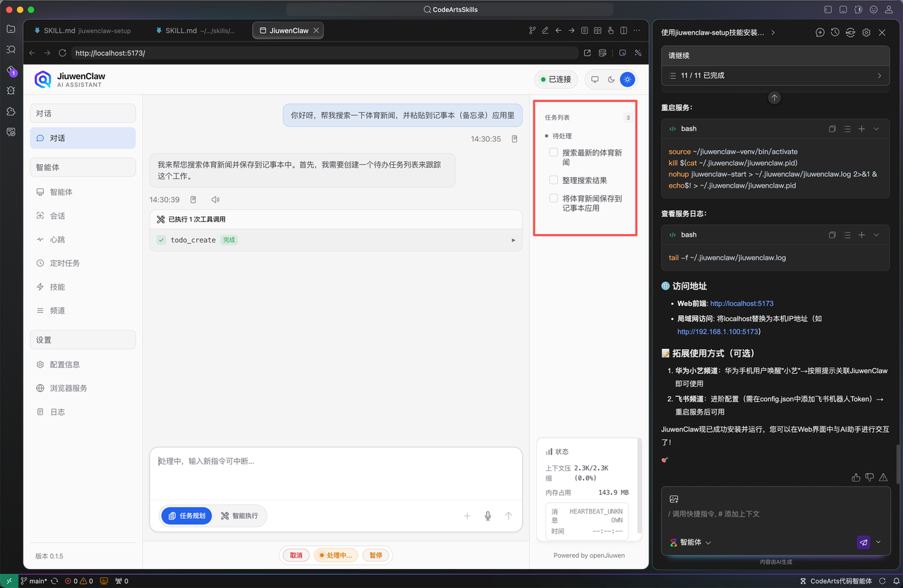Give thumbs down to the assistant response
The width and height of the screenshot is (903, 588).
point(869,477)
